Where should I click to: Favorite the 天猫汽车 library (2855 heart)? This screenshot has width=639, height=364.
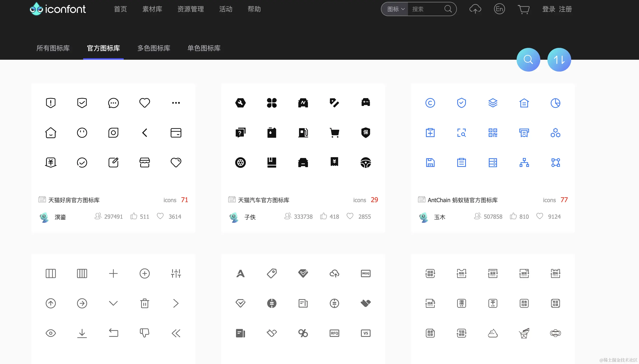pos(350,216)
